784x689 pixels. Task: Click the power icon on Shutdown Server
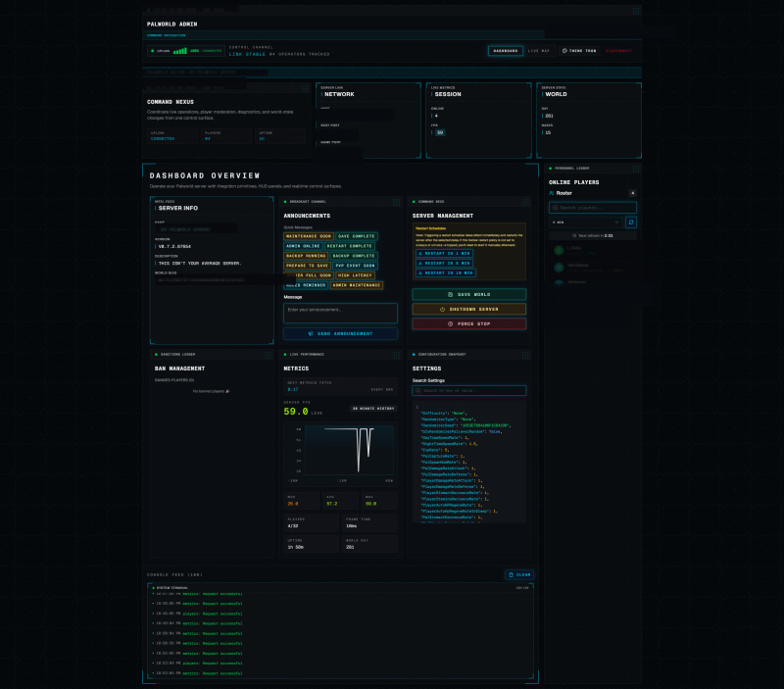pyautogui.click(x=442, y=309)
